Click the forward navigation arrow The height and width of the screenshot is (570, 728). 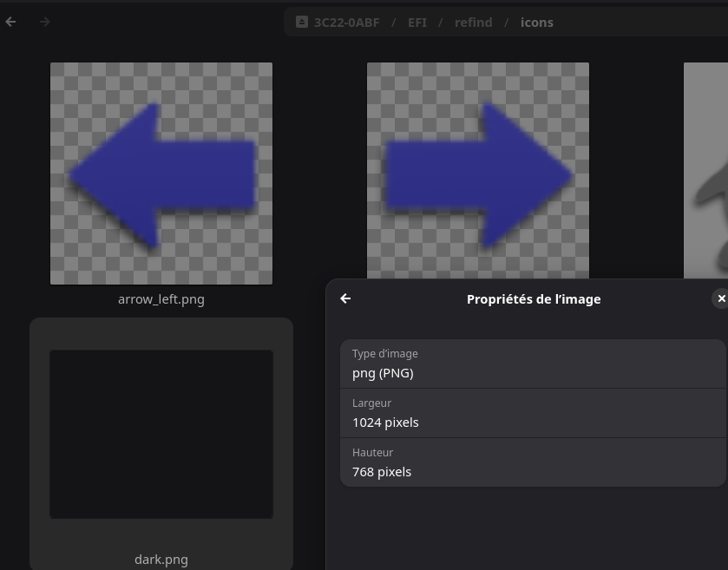pos(44,22)
